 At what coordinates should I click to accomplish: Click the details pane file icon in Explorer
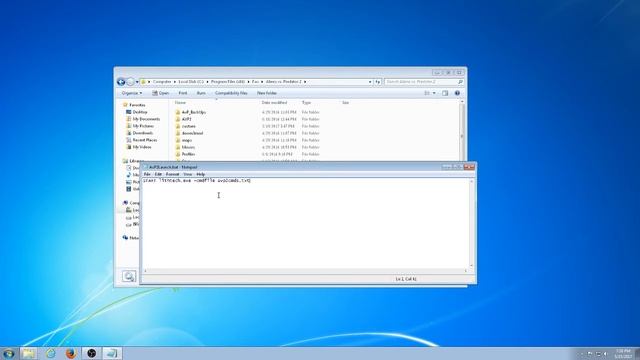[129, 276]
